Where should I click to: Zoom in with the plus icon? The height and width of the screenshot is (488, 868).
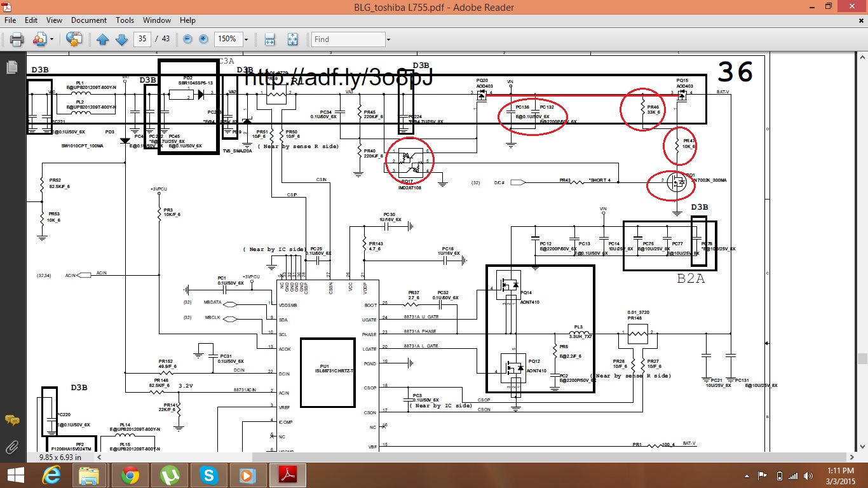pyautogui.click(x=203, y=39)
